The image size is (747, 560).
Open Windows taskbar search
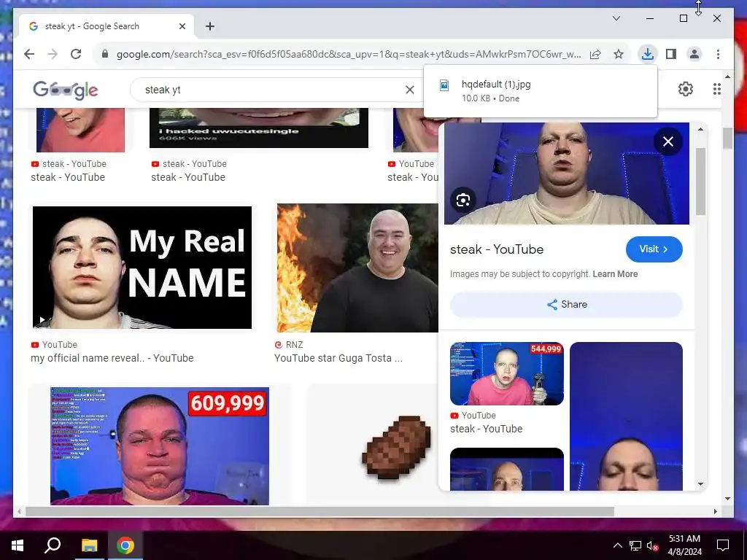coord(53,545)
